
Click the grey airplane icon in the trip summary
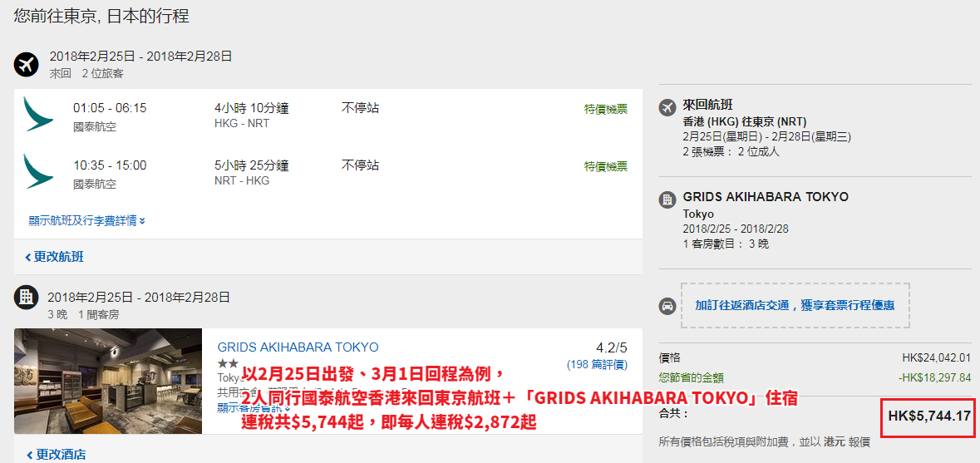(x=668, y=107)
